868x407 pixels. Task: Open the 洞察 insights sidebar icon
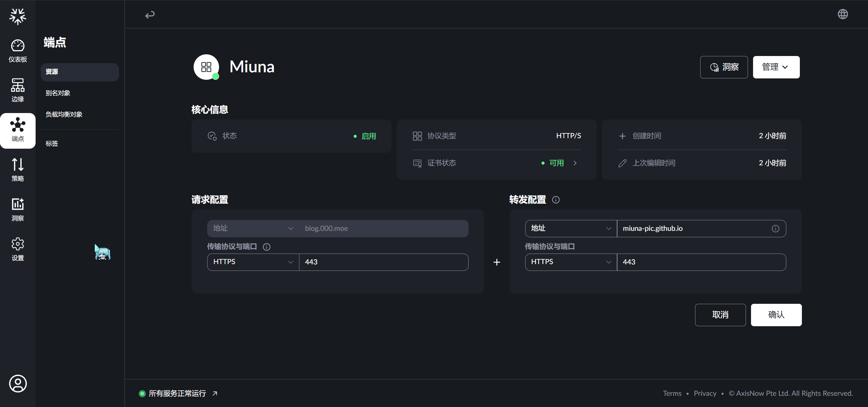18,209
